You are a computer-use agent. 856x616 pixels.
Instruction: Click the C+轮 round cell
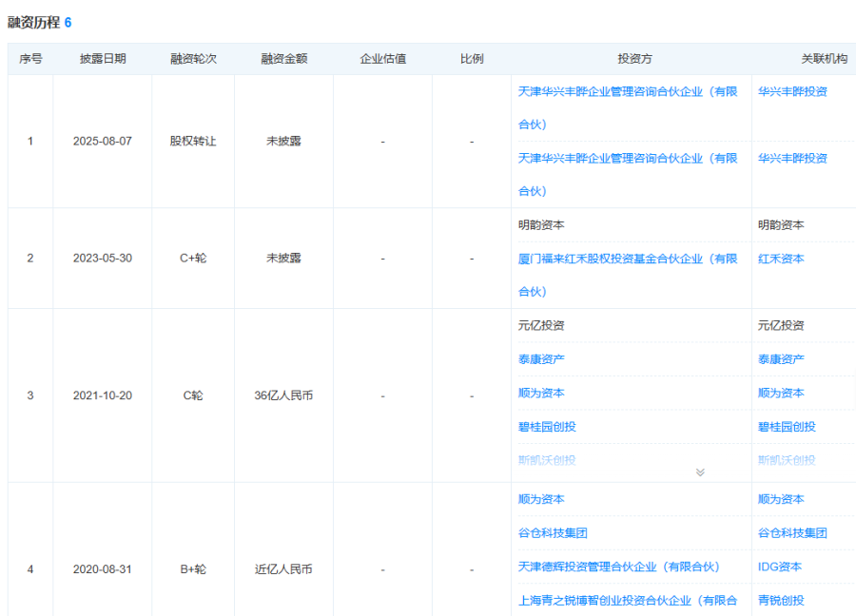point(193,258)
